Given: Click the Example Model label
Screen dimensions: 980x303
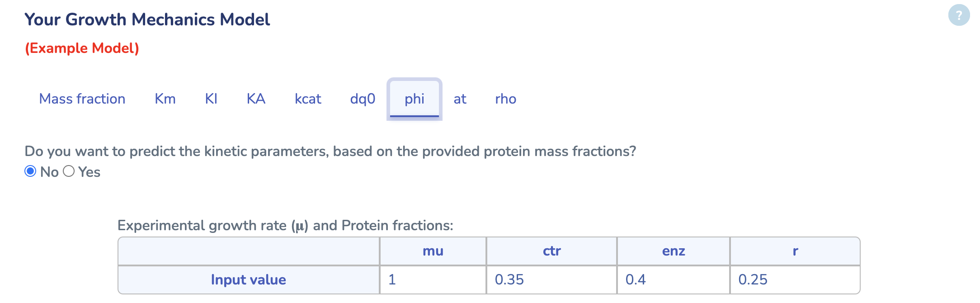Looking at the screenshot, I should [82, 47].
